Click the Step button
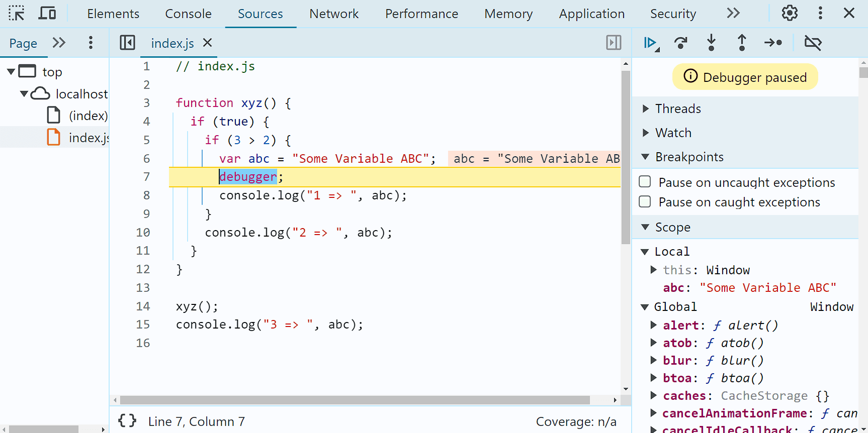Viewport: 868px width, 433px height. (x=773, y=43)
